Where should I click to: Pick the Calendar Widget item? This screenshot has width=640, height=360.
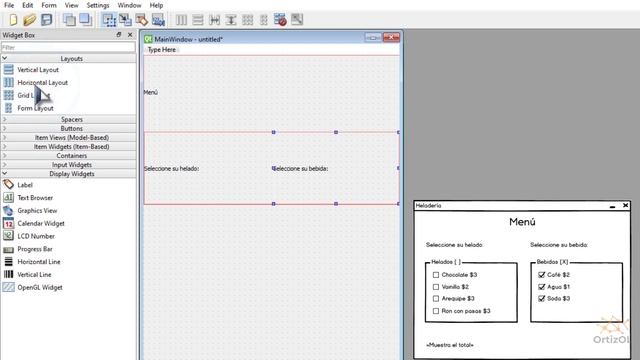[41, 223]
